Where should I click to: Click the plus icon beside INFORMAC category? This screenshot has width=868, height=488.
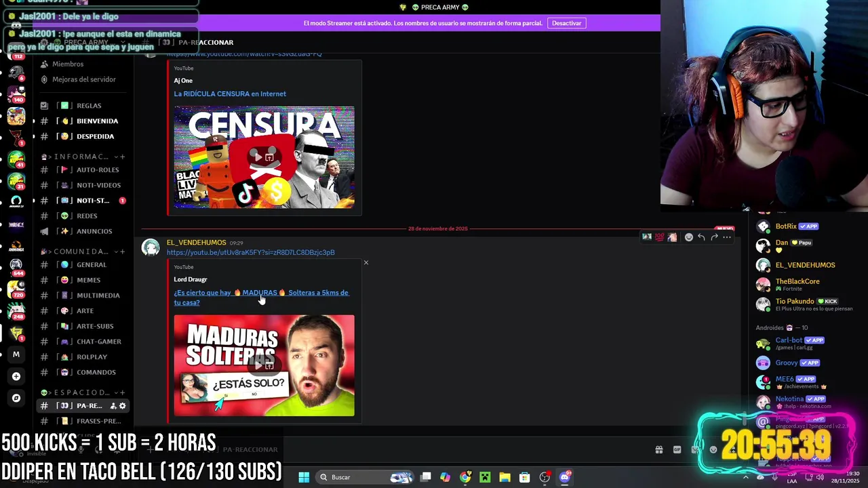pos(123,157)
